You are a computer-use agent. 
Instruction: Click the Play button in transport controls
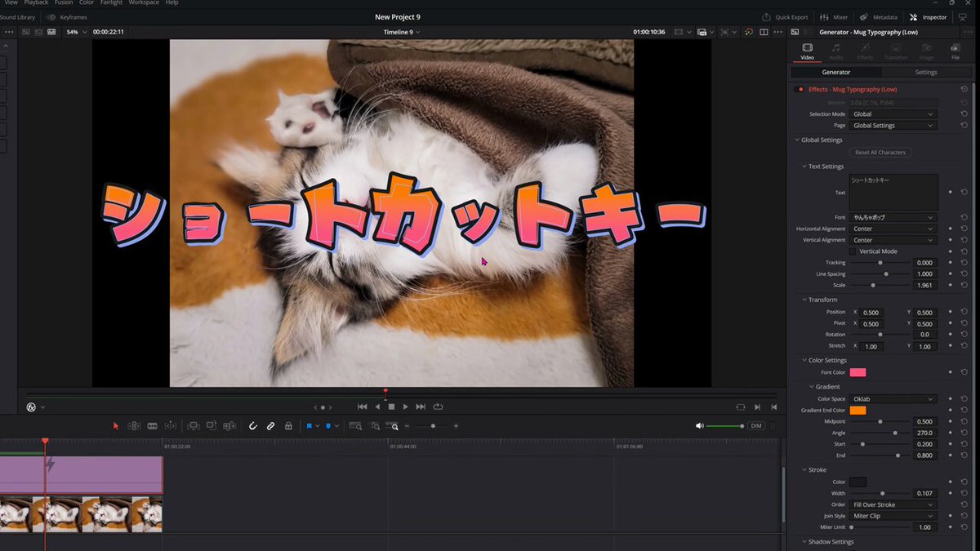pyautogui.click(x=405, y=407)
